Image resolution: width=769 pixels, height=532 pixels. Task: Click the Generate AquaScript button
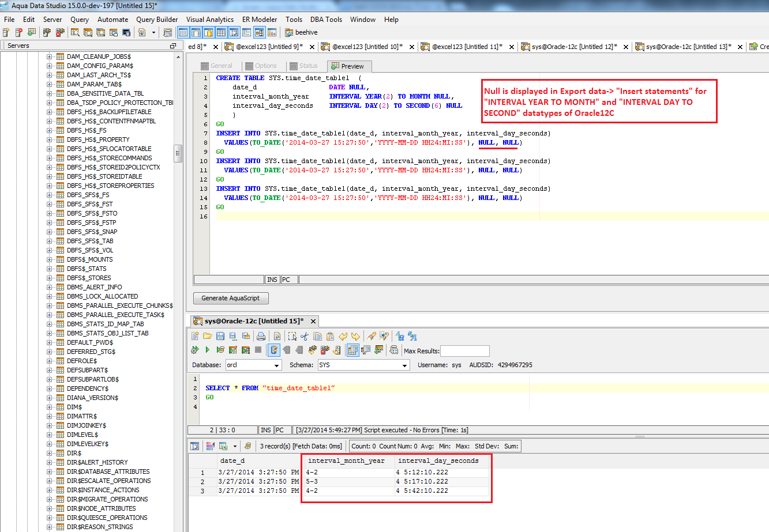[x=231, y=298]
